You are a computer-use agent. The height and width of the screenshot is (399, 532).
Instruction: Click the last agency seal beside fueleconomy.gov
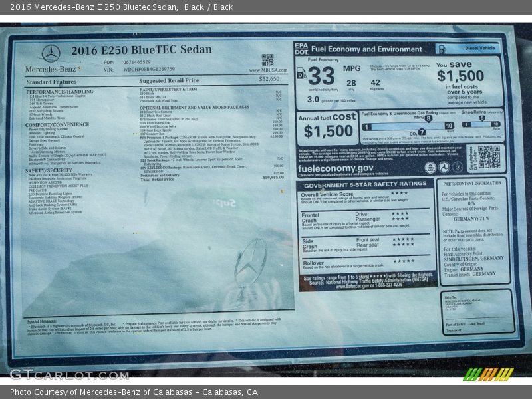click(x=458, y=167)
